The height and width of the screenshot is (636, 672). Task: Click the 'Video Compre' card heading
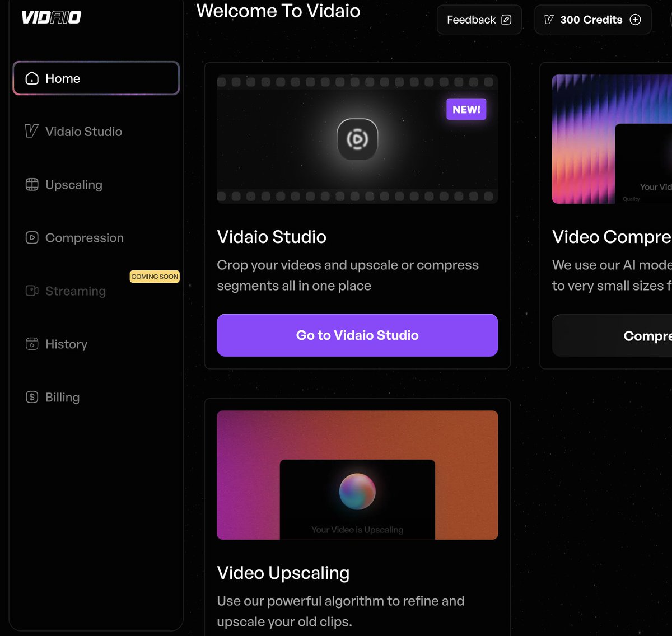[x=612, y=237]
